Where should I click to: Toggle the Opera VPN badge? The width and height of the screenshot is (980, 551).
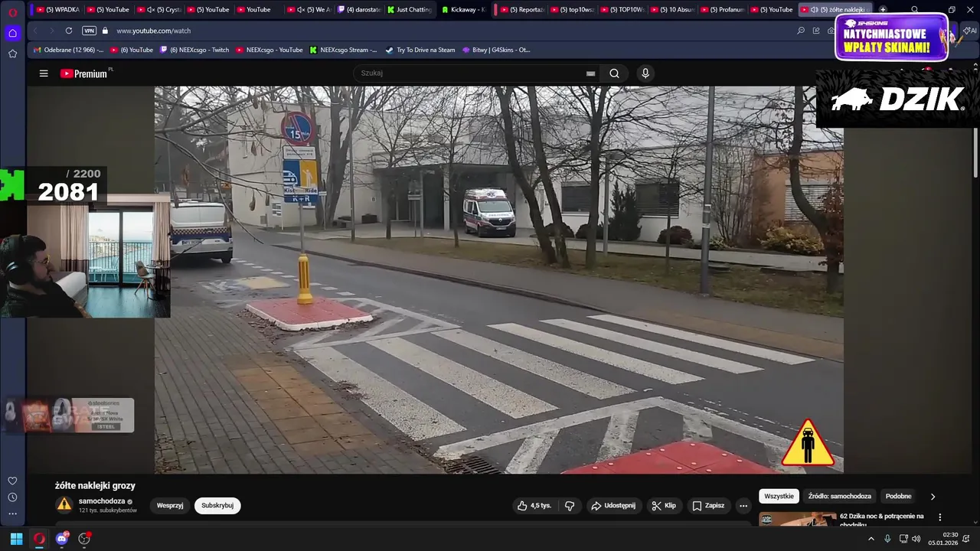89,31
